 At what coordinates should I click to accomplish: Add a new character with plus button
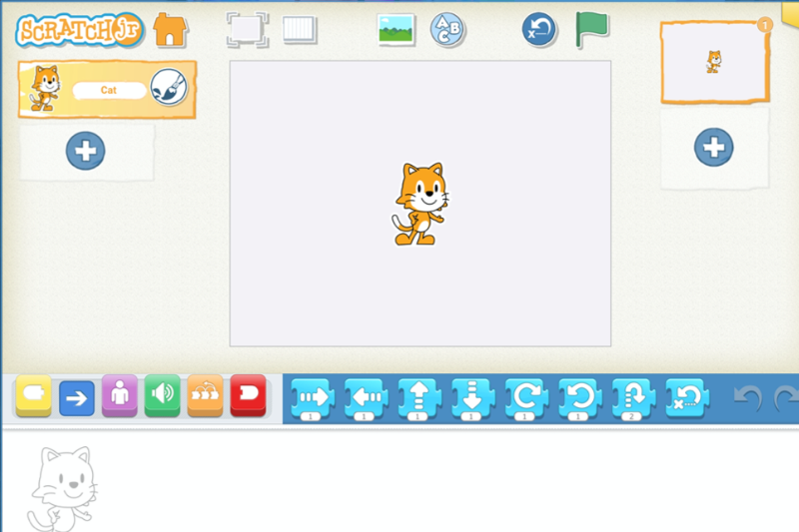coord(86,151)
